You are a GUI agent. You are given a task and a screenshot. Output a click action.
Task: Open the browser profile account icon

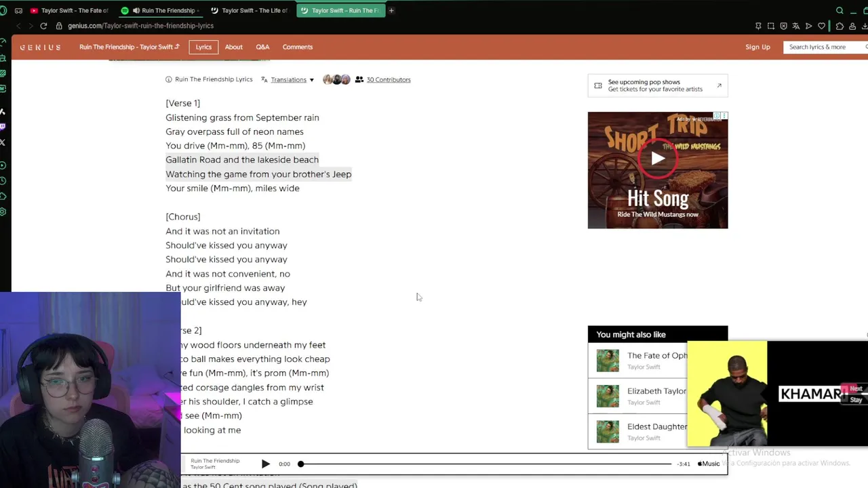point(852,26)
